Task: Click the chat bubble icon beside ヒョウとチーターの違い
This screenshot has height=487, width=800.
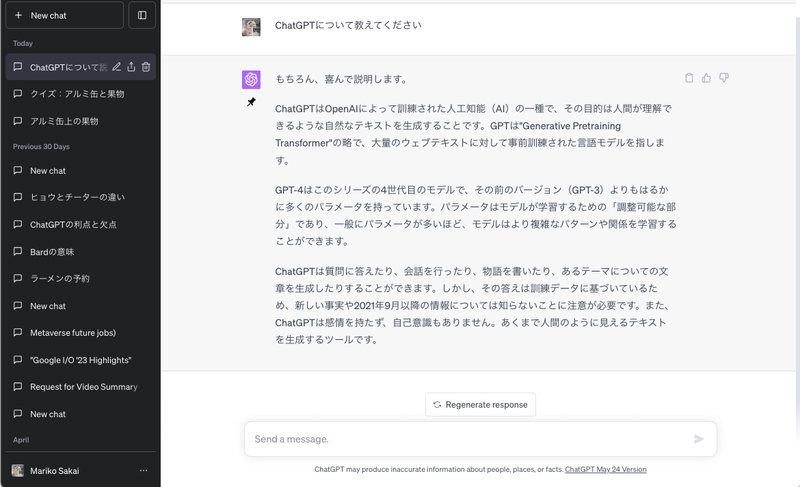Action: pos(18,197)
